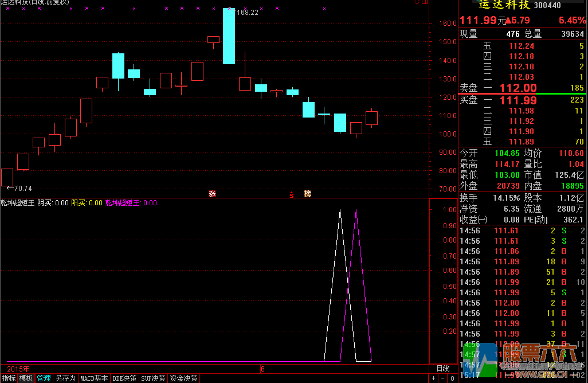Open the 模板 tab
The width and height of the screenshot is (588, 383).
click(x=26, y=378)
